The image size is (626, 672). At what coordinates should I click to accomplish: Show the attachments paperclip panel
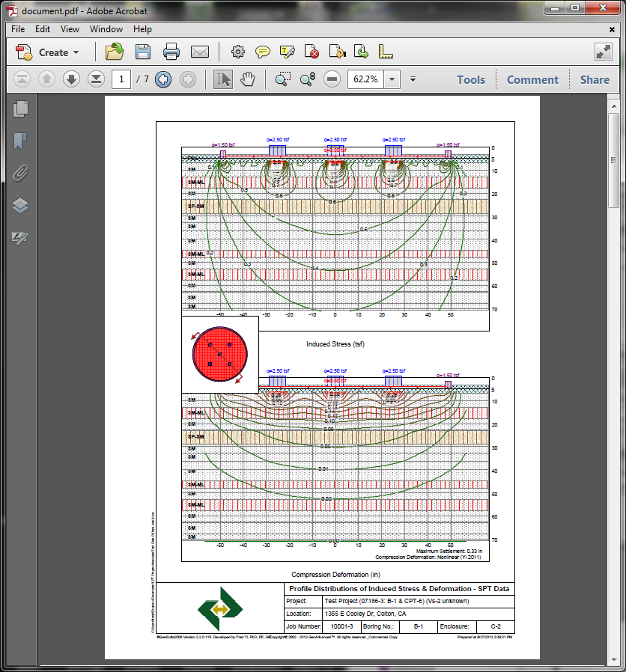[20, 173]
